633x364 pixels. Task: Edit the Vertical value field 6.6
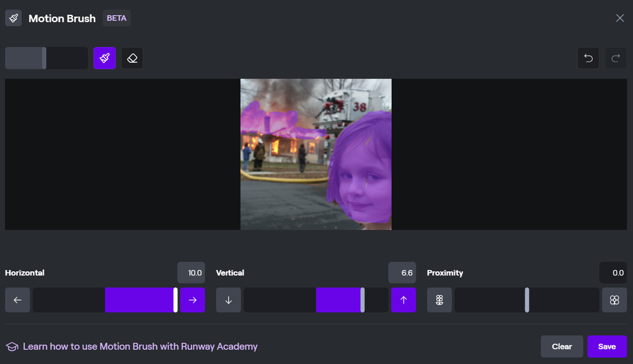click(x=402, y=273)
